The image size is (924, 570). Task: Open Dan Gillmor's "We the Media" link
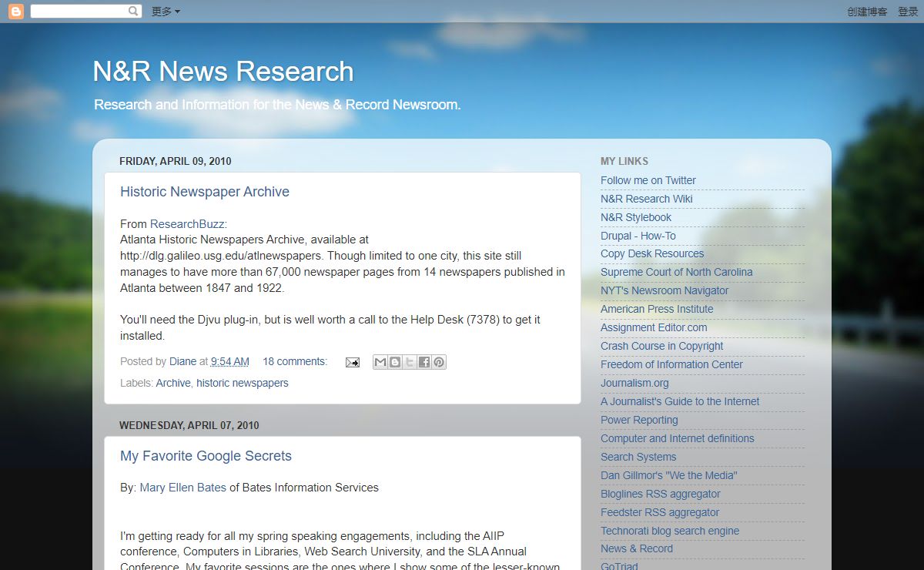tap(668, 475)
